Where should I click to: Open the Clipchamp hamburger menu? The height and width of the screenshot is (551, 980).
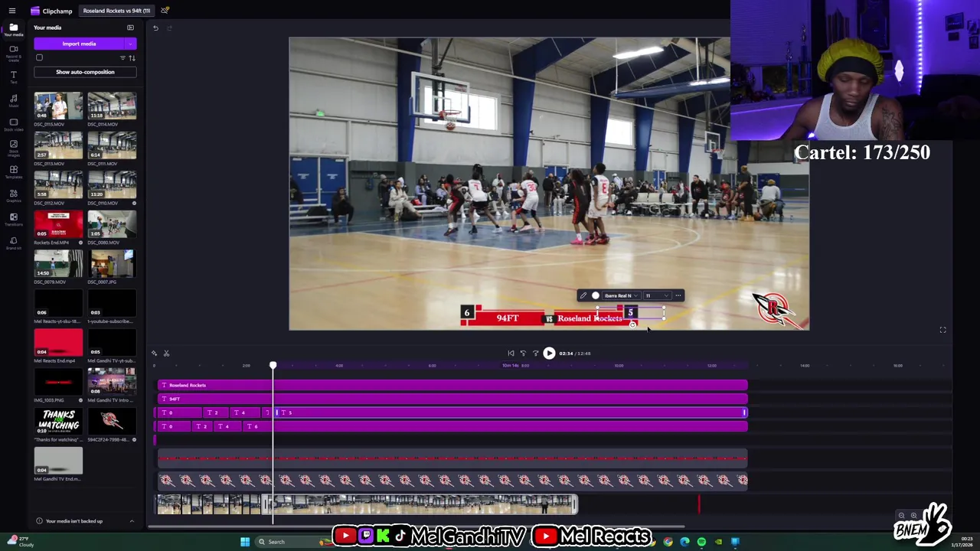(12, 11)
